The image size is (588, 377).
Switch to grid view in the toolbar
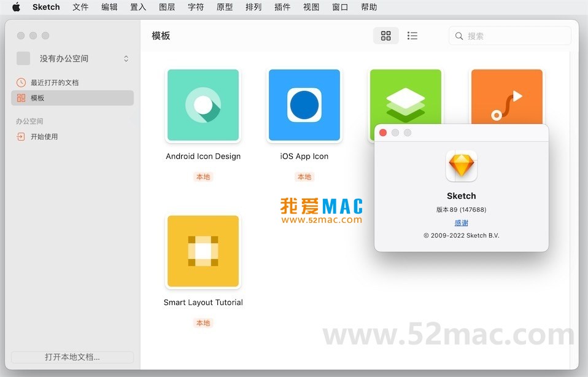pyautogui.click(x=386, y=36)
